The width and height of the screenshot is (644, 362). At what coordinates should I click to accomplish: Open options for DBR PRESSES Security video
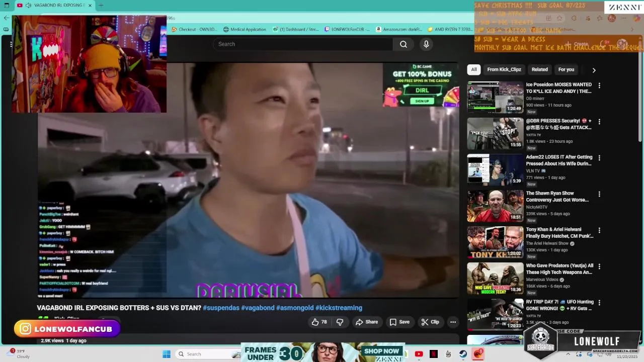tap(599, 122)
